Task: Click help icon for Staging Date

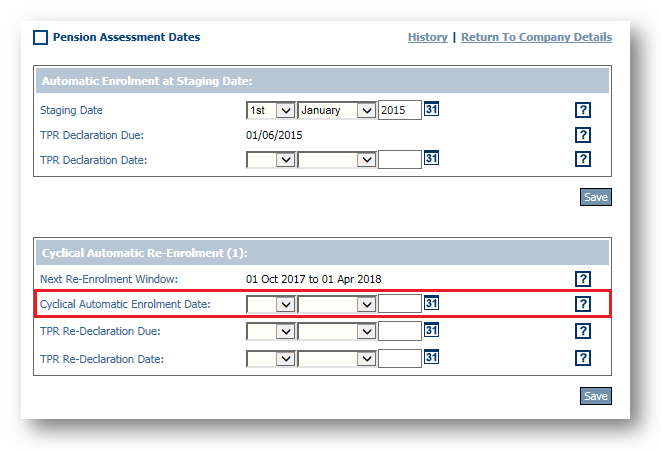Action: tap(583, 110)
